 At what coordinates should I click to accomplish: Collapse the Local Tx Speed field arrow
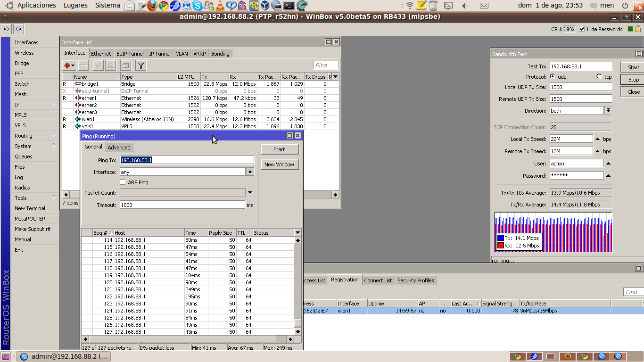pyautogui.click(x=597, y=139)
